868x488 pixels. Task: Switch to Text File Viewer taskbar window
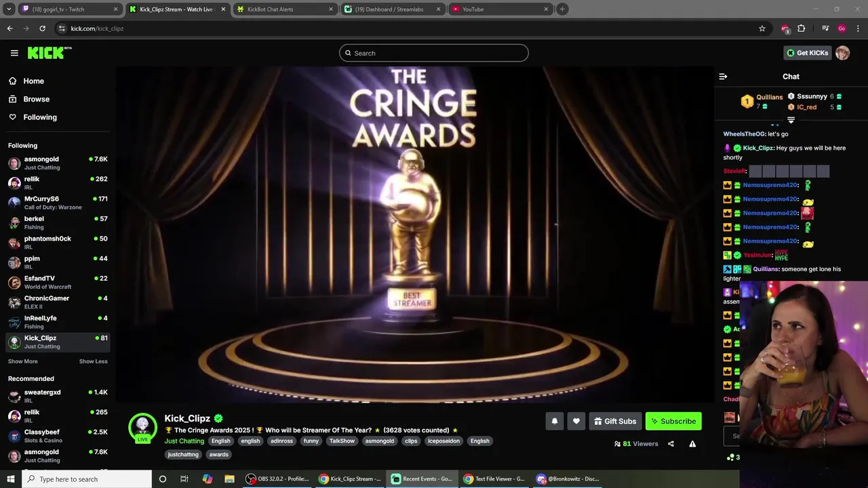[494, 479]
